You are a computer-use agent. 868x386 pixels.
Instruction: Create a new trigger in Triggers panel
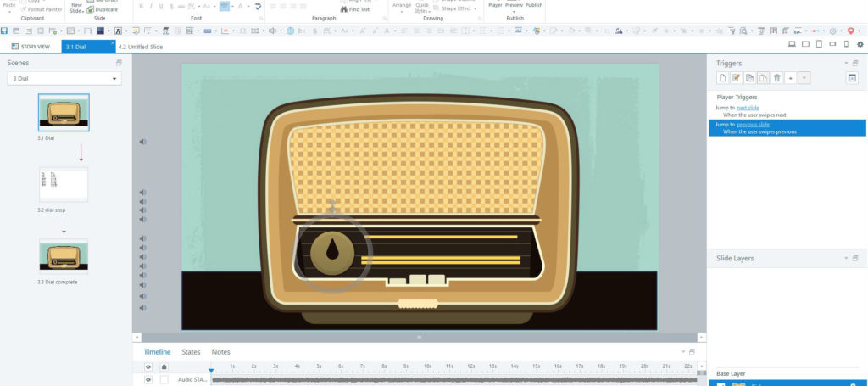[722, 78]
